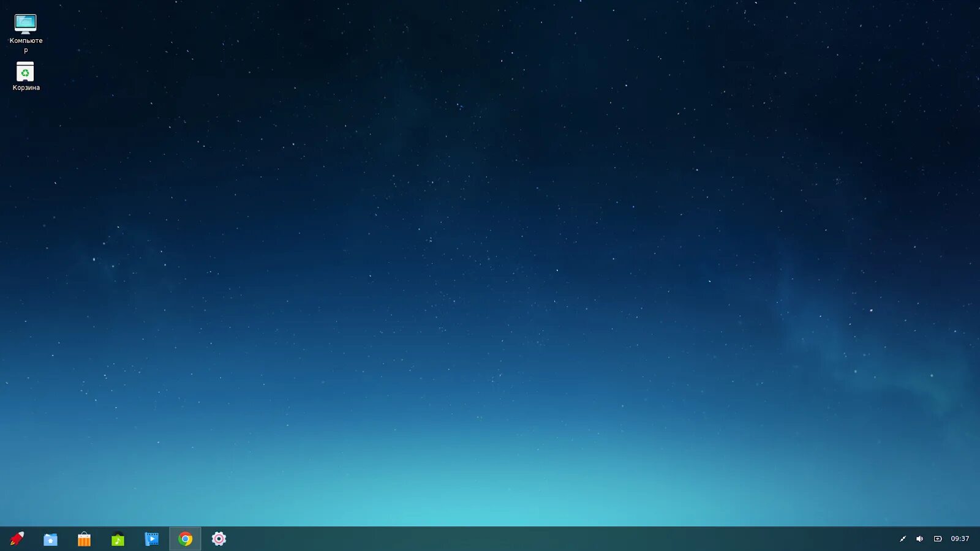This screenshot has width=980, height=551.
Task: Open the green Music player icon
Action: 118,539
